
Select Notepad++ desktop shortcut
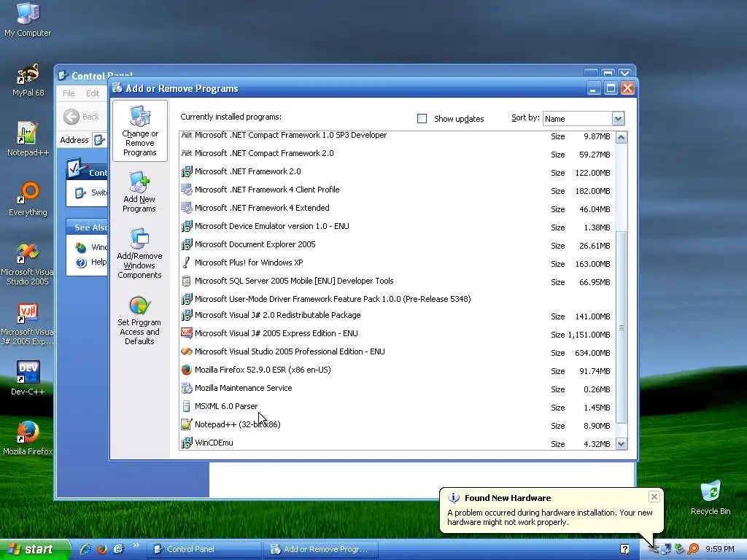click(28, 139)
